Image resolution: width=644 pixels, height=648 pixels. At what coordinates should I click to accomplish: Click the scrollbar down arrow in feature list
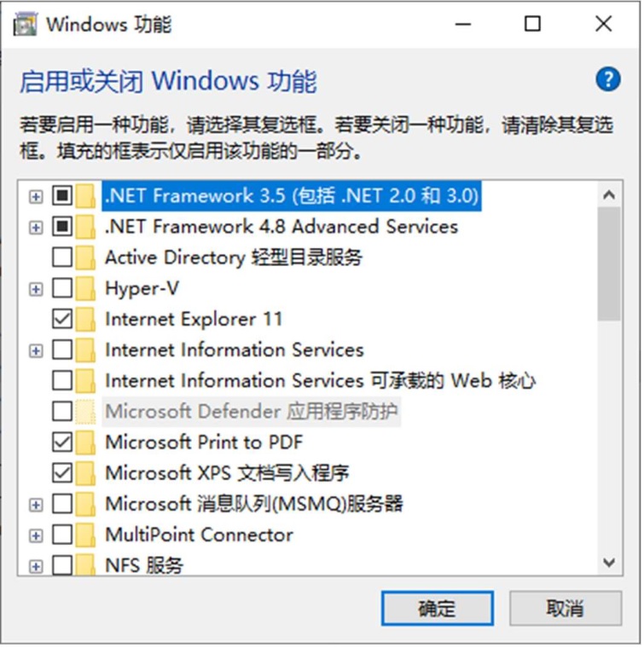[608, 562]
